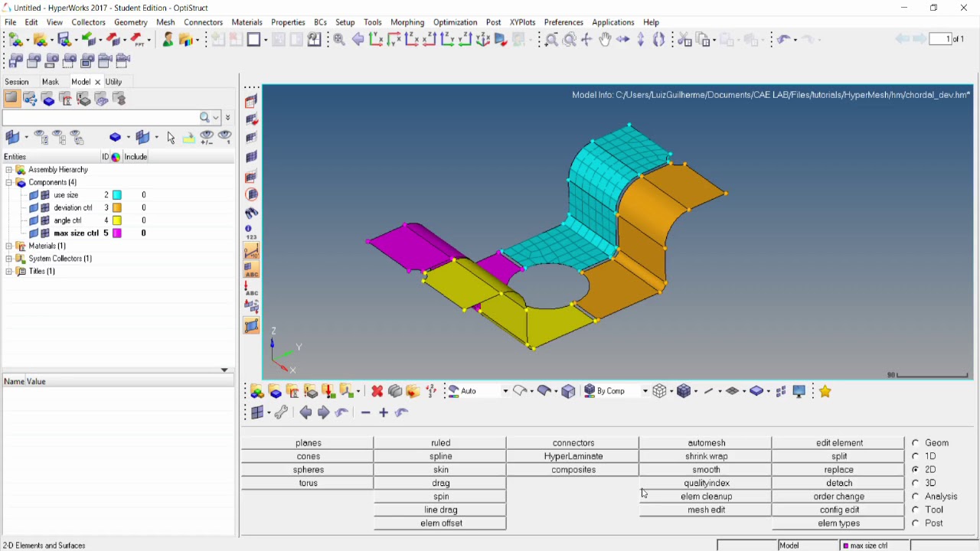Click the rotate brackets view icon
The image size is (980, 551).
tap(658, 40)
